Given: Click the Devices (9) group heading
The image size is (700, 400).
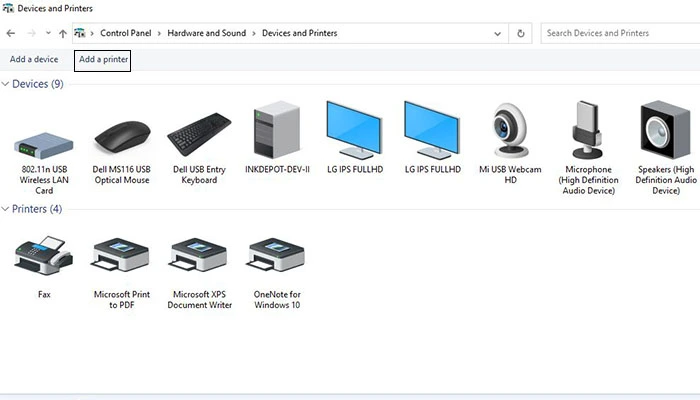Looking at the screenshot, I should coord(38,84).
